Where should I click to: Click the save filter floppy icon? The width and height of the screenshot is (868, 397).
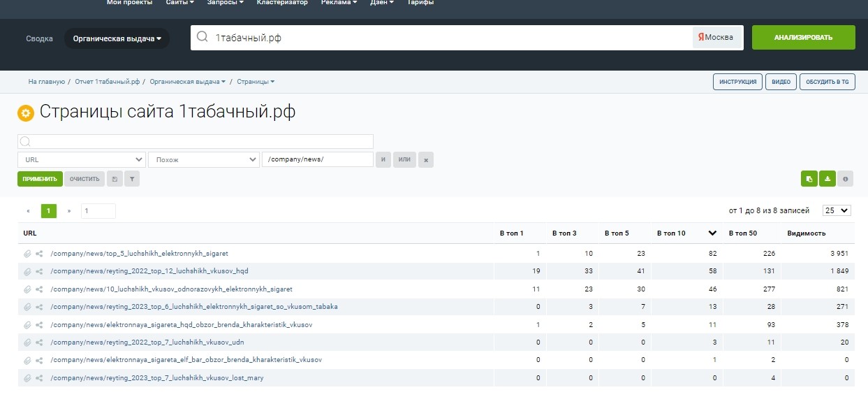click(115, 179)
